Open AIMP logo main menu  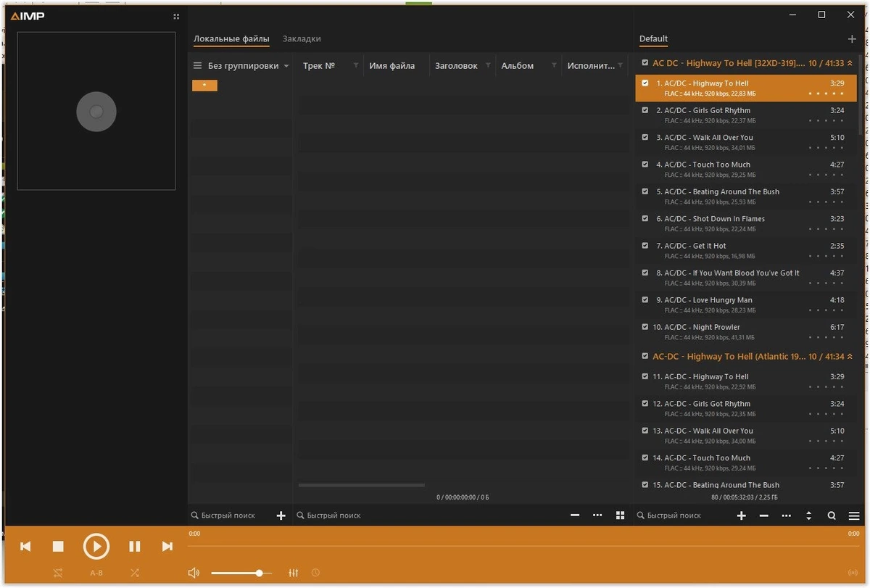tap(28, 17)
